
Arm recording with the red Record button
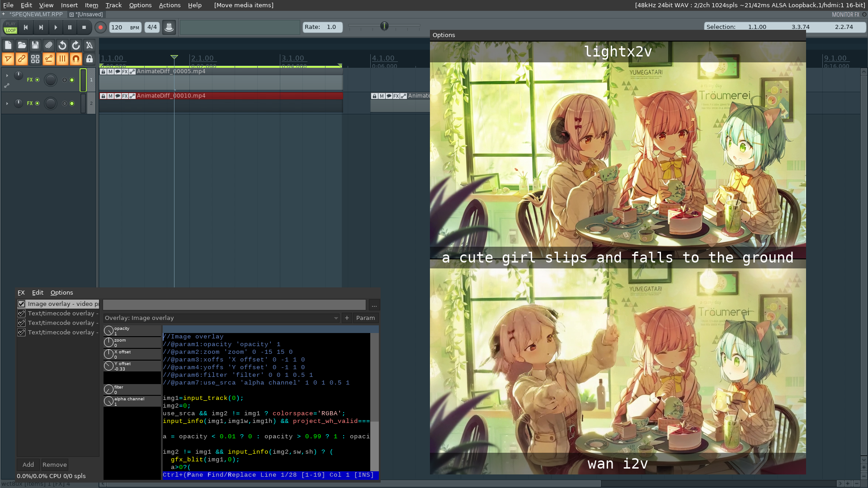pos(100,27)
